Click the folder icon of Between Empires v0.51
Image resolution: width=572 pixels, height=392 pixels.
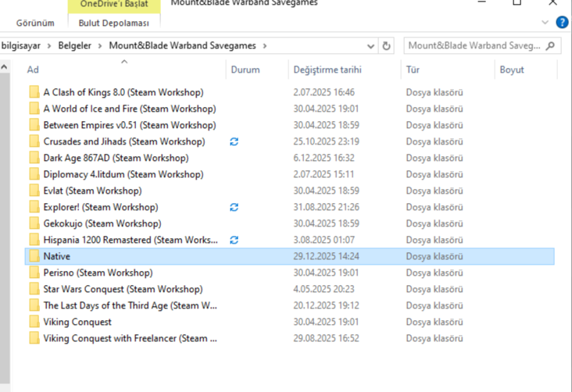[34, 125]
